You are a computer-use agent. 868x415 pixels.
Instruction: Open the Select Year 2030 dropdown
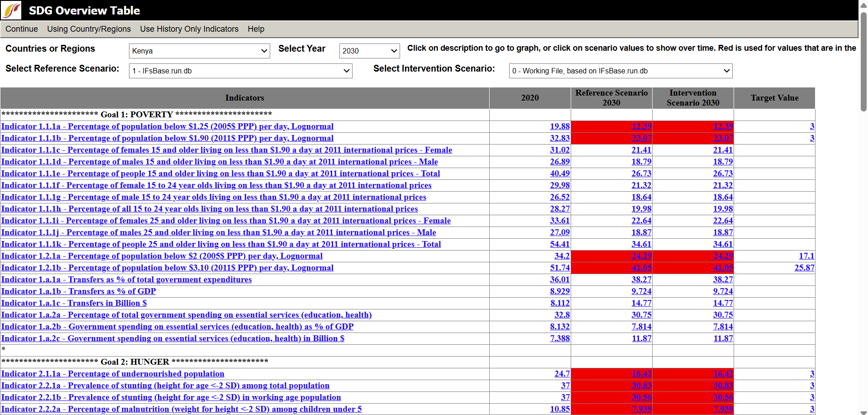[369, 51]
